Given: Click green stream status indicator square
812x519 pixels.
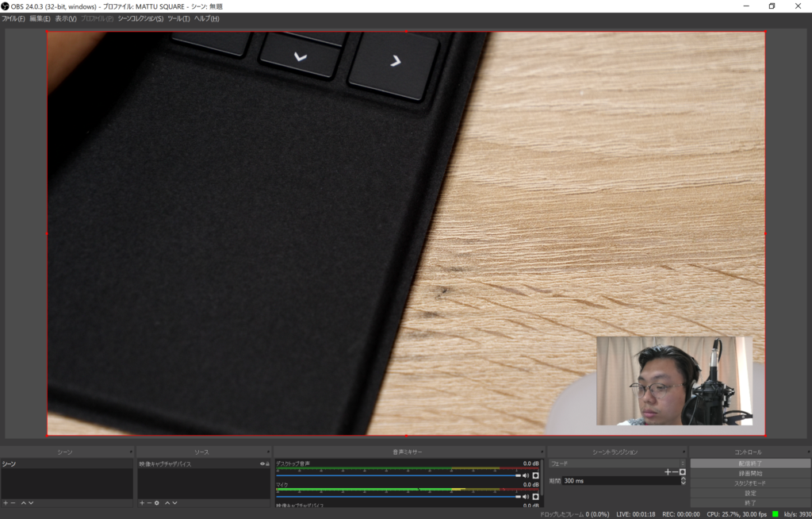Looking at the screenshot, I should coord(776,513).
